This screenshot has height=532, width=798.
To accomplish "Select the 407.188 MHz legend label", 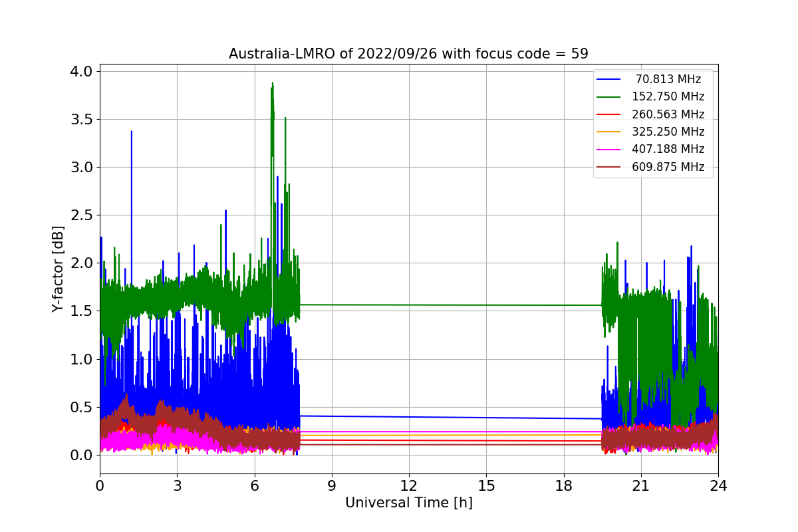I will tap(668, 150).
